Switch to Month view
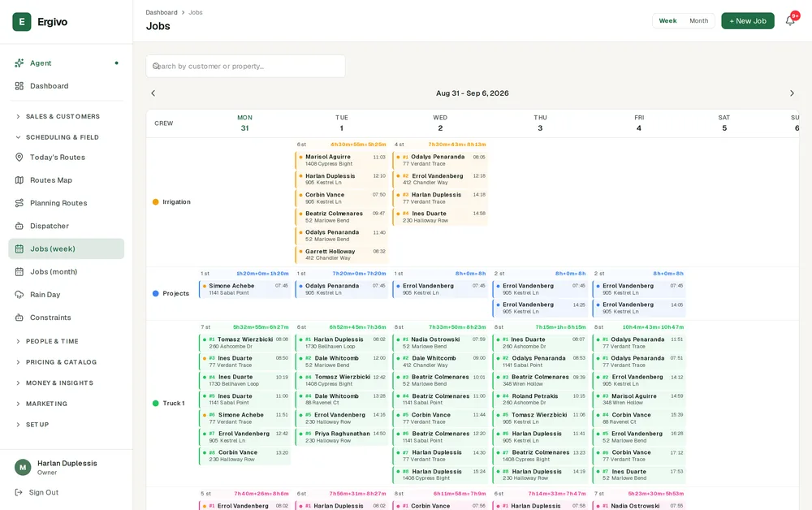The width and height of the screenshot is (812, 510). click(698, 21)
